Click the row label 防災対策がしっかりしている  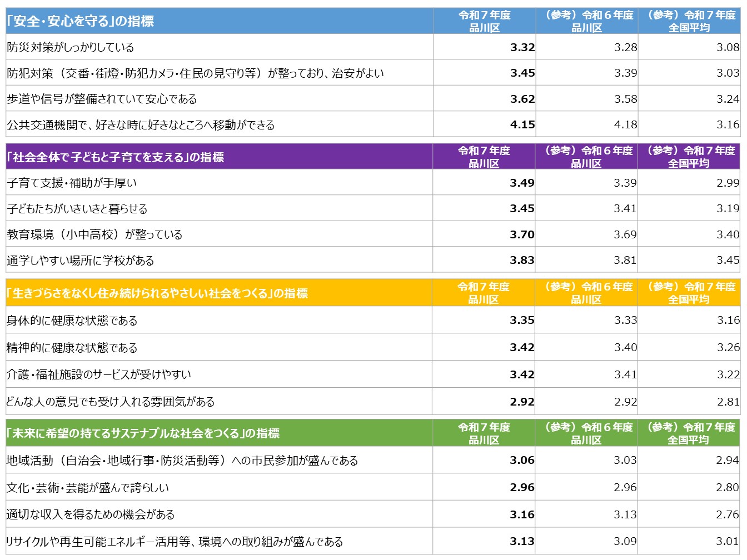[71, 47]
